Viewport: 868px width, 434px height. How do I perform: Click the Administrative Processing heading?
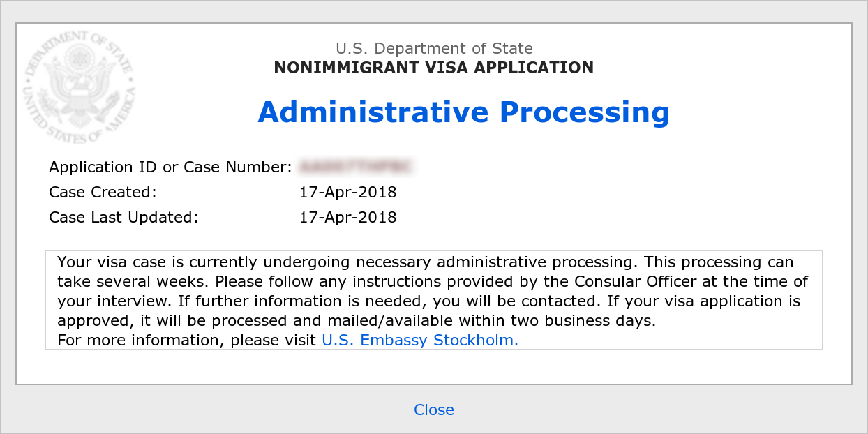(463, 112)
